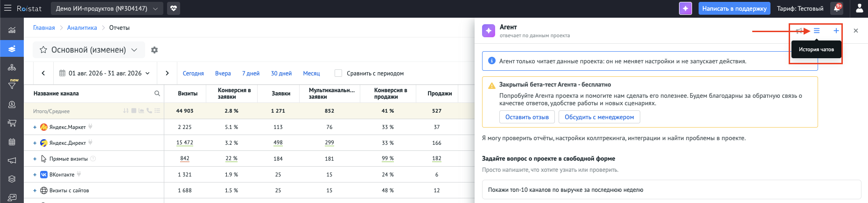Expand the Визиты с сайтов channel row

(x=35, y=190)
